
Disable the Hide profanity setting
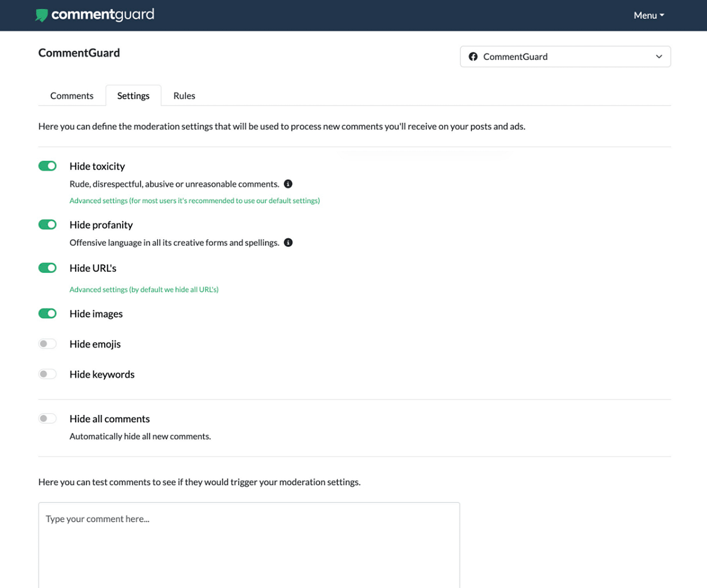point(47,224)
